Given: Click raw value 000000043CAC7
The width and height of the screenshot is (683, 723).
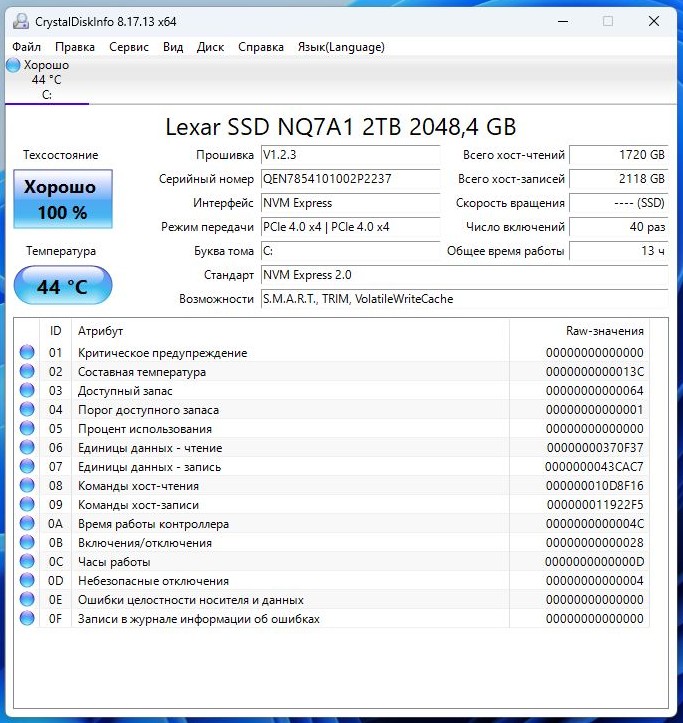Looking at the screenshot, I should [x=594, y=467].
